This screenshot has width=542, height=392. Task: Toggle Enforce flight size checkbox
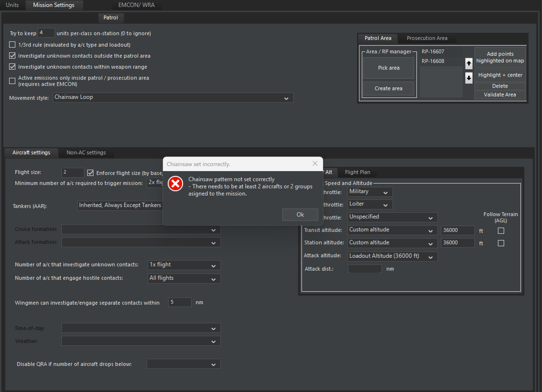(90, 173)
